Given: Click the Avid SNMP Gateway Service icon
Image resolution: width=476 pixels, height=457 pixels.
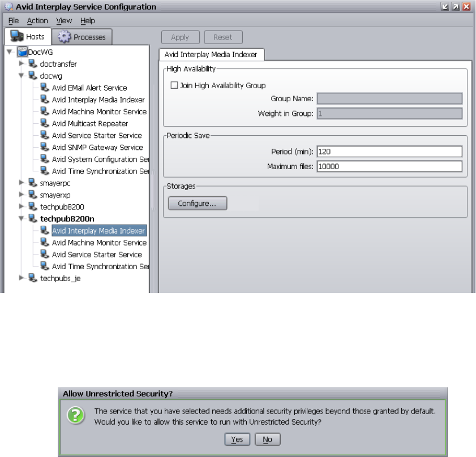Looking at the screenshot, I should [x=45, y=147].
